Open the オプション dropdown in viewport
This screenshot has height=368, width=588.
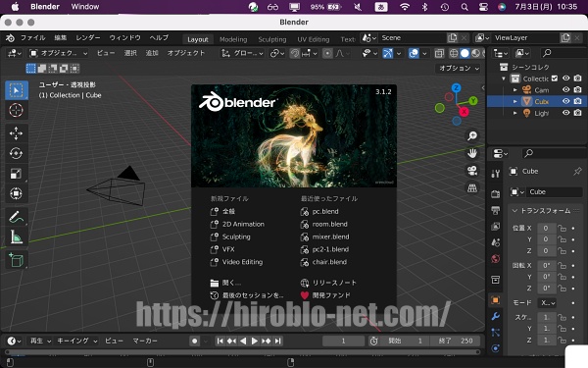click(x=459, y=69)
